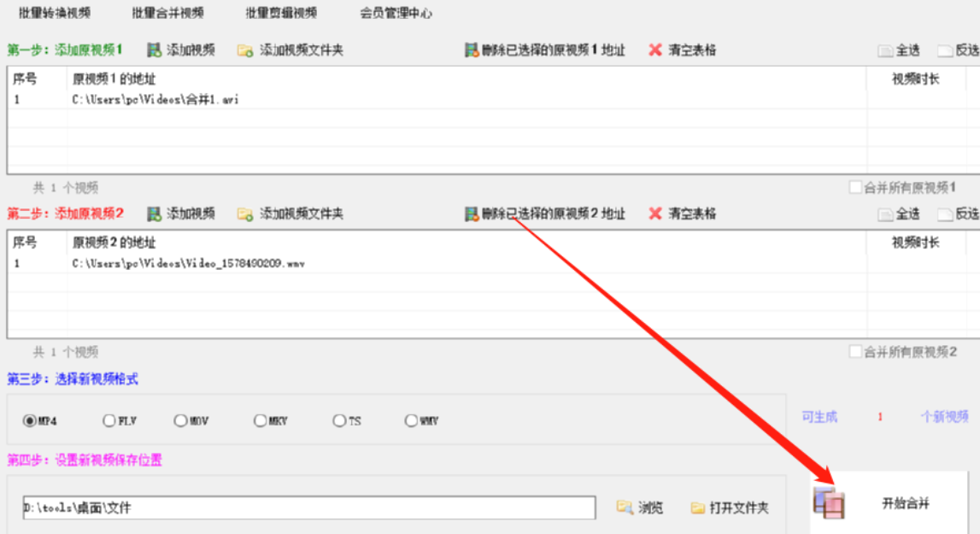Click the 第二步：添加原视频2 label
The width and height of the screenshot is (980, 534).
point(65,214)
